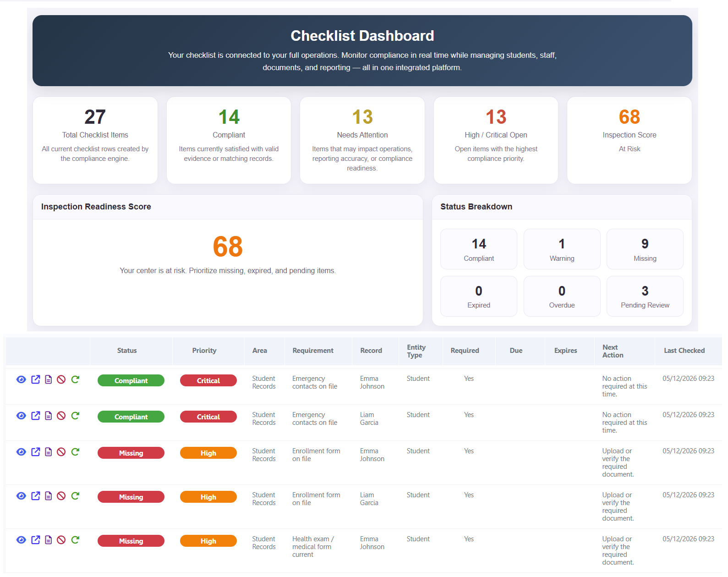The height and width of the screenshot is (577, 728).
Task: View Liam Garcia's Emergency contacts item via eye icon
Action: tap(21, 416)
